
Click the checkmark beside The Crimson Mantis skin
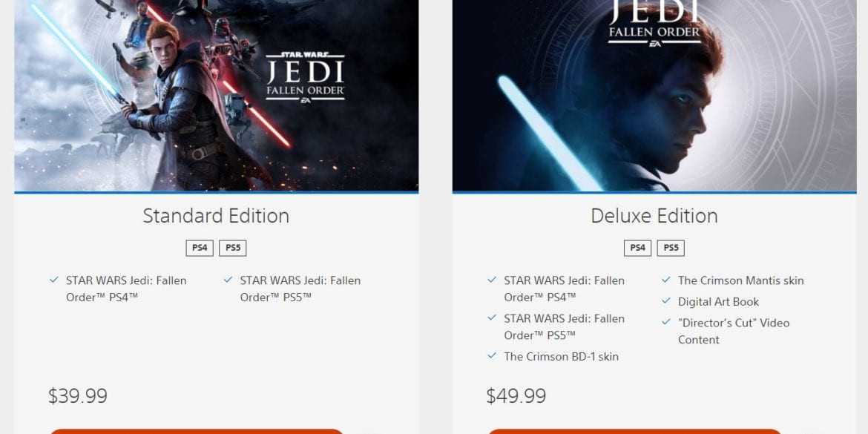click(x=666, y=280)
